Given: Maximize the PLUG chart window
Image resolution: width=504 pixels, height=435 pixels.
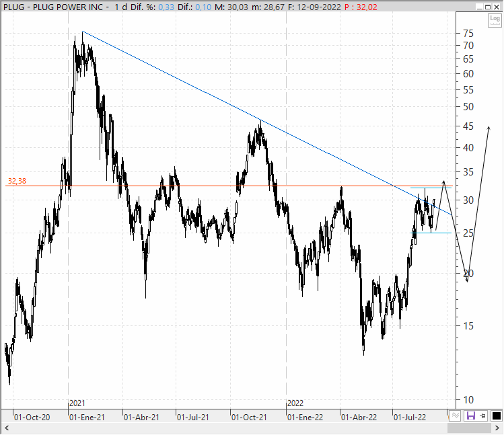Looking at the screenshot, I should pos(488,7).
